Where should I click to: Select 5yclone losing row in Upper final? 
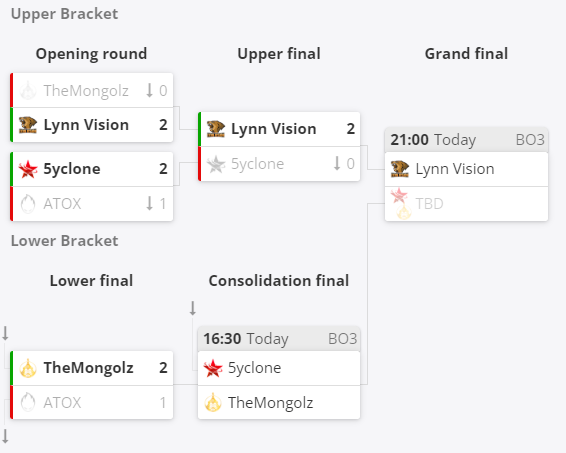279,164
